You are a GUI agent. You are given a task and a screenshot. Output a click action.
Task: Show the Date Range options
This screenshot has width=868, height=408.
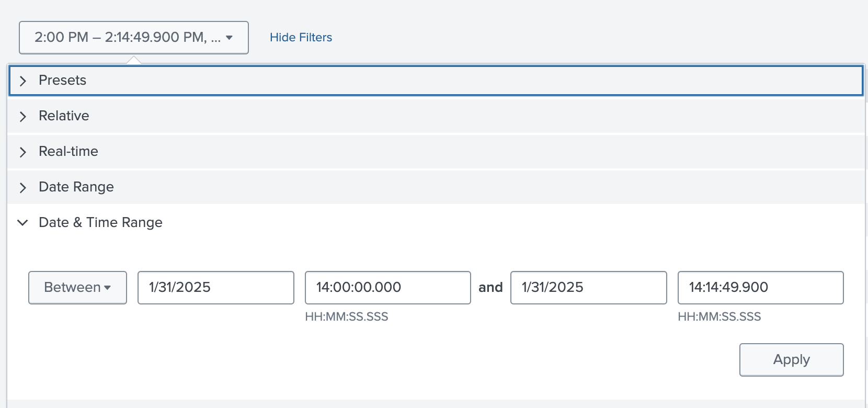coord(76,187)
